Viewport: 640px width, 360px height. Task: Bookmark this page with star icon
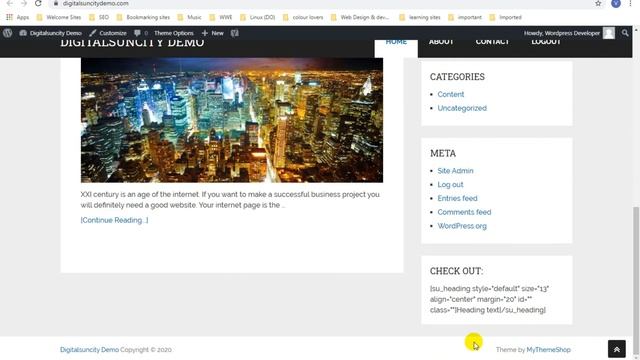tap(598, 3)
